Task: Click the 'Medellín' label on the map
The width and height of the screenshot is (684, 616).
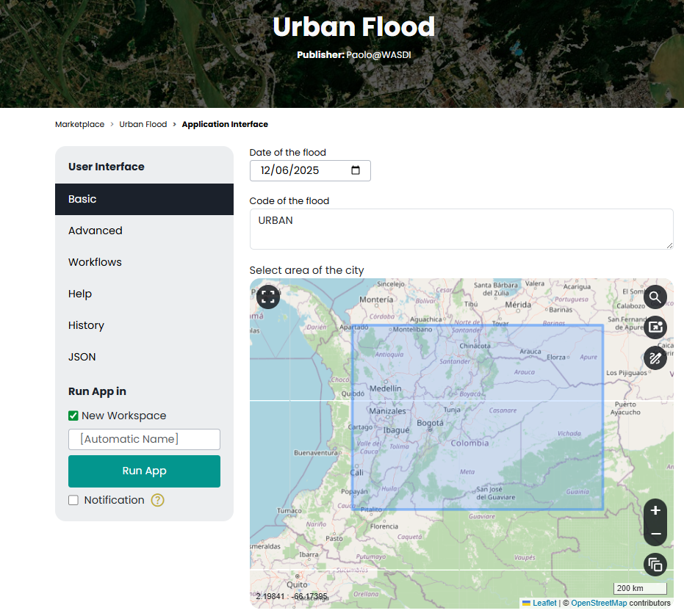Action: click(386, 388)
